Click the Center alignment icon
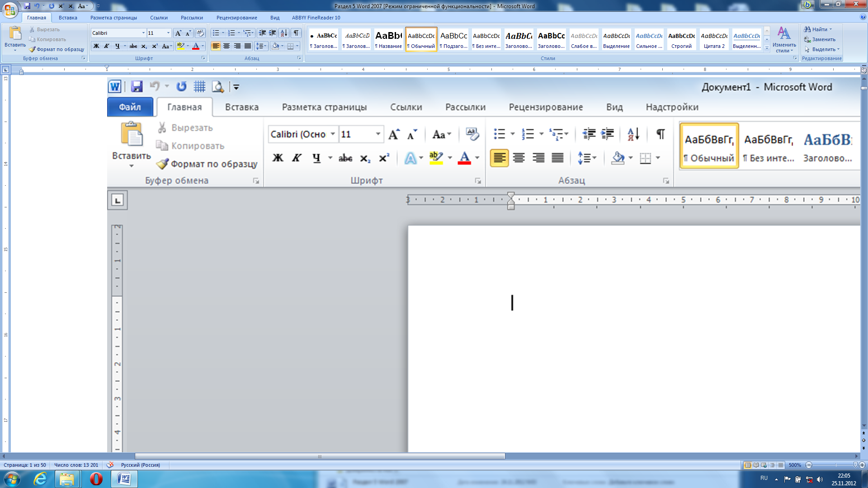 [x=519, y=157]
